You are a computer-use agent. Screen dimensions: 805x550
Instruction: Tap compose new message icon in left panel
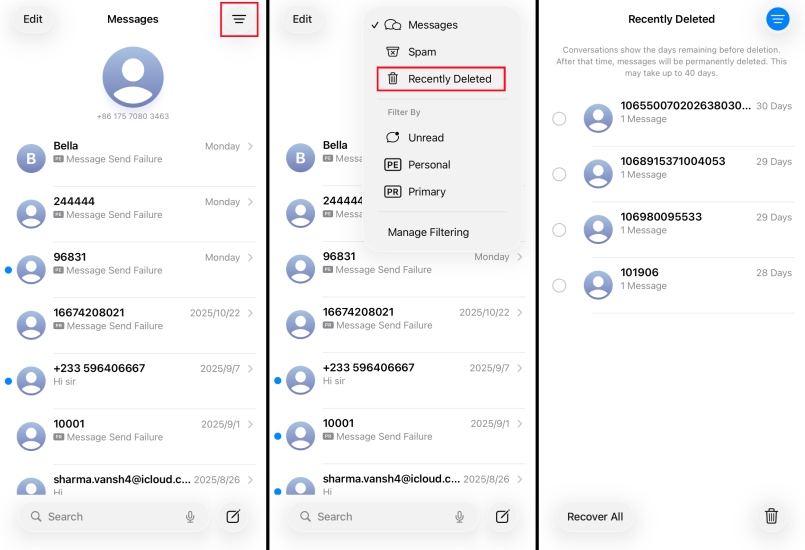(x=233, y=516)
